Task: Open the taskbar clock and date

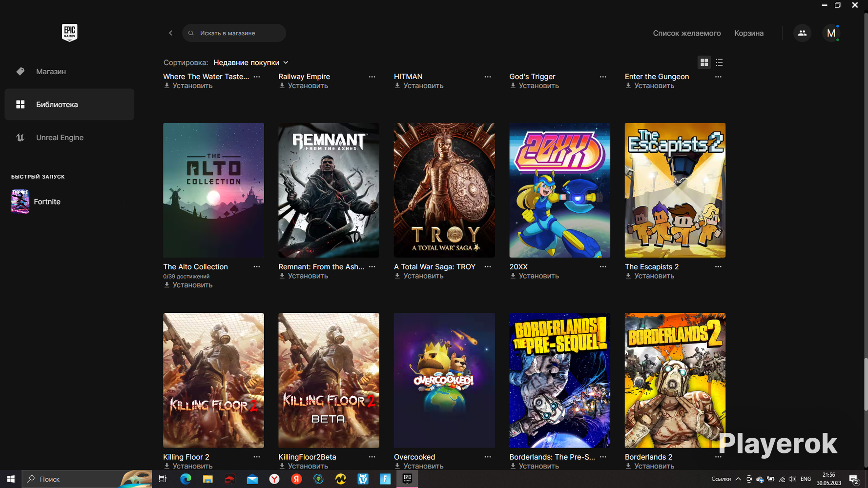Action: (829, 479)
